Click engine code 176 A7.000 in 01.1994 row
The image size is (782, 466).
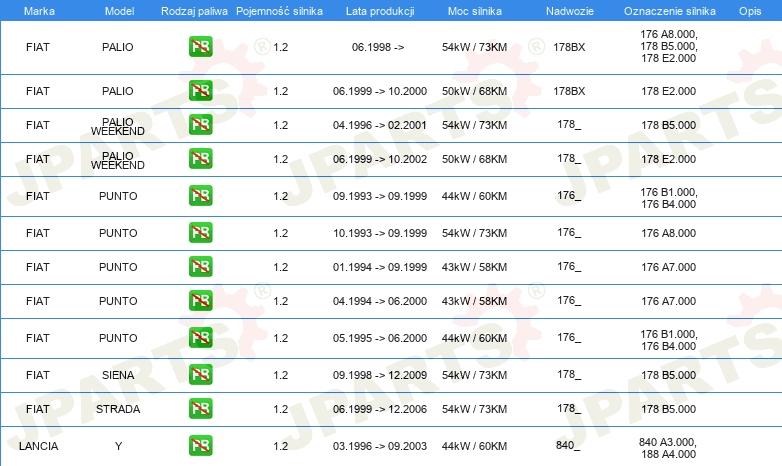668,267
